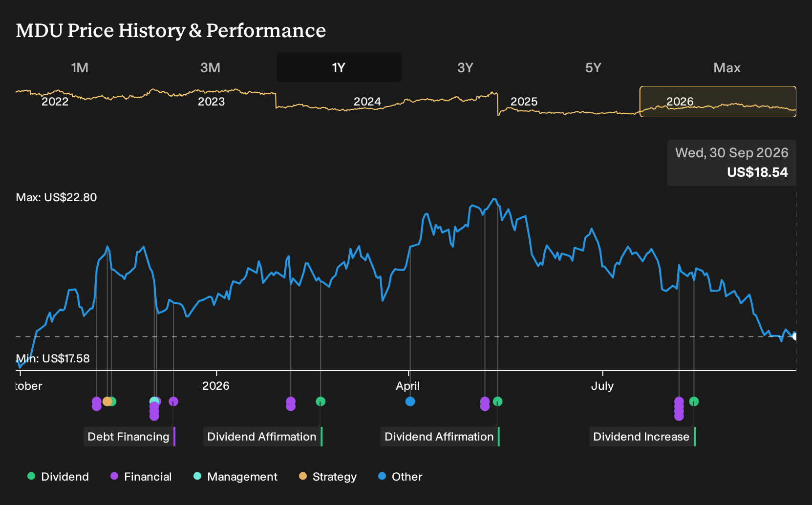Click green dividend marker between 2026 and April
Screen dimensions: 812x505
[x=321, y=401]
